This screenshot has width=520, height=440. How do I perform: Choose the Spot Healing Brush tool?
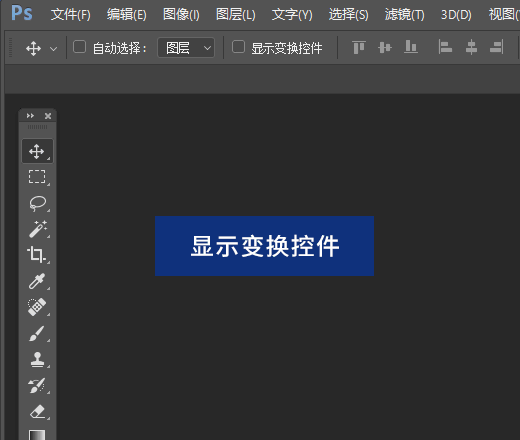click(x=37, y=307)
